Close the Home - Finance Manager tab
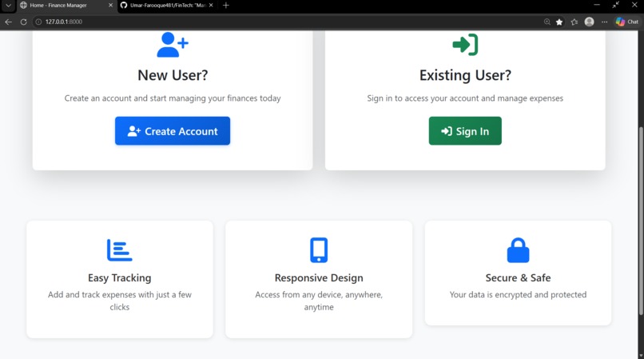644x359 pixels. point(110,6)
